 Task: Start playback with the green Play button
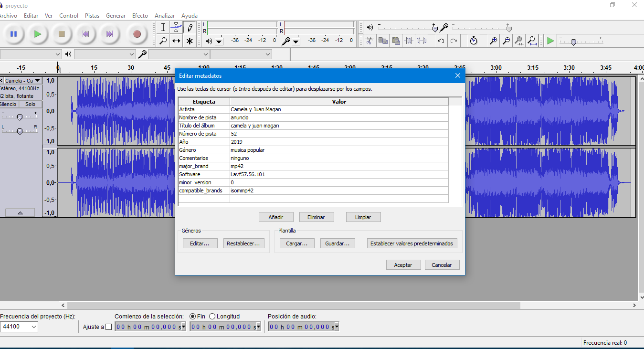[37, 34]
